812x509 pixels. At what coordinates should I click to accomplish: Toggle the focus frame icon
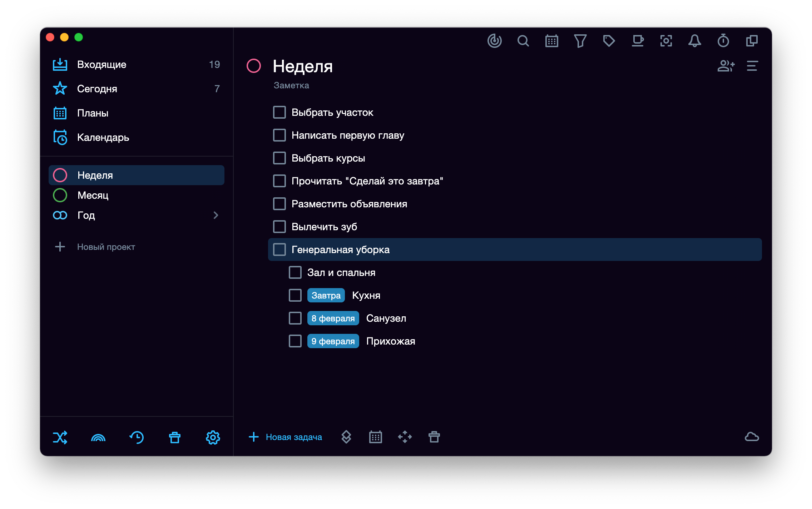(666, 41)
